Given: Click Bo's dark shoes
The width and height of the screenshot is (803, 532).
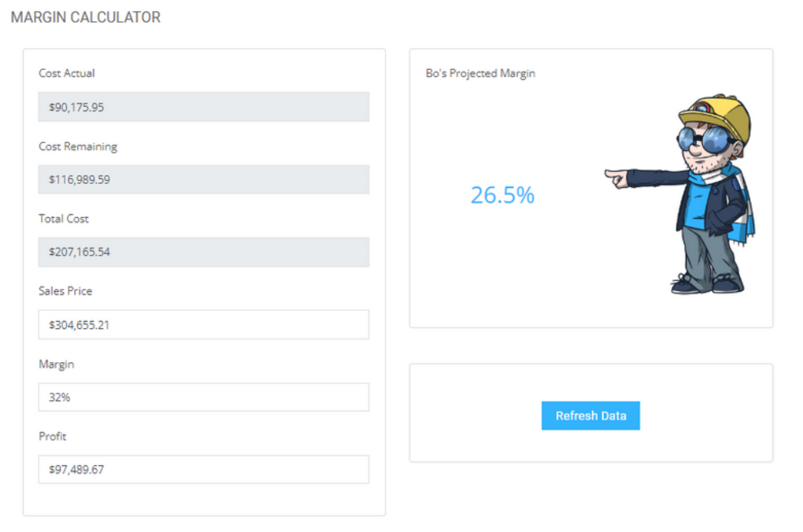Looking at the screenshot, I should tap(706, 284).
